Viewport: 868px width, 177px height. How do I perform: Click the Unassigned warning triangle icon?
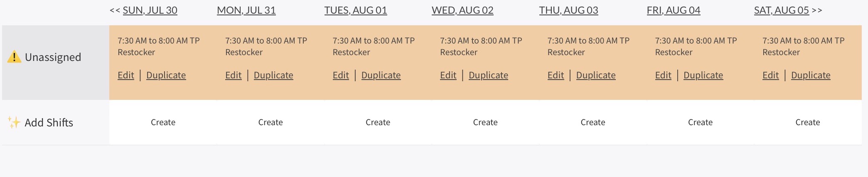point(14,57)
